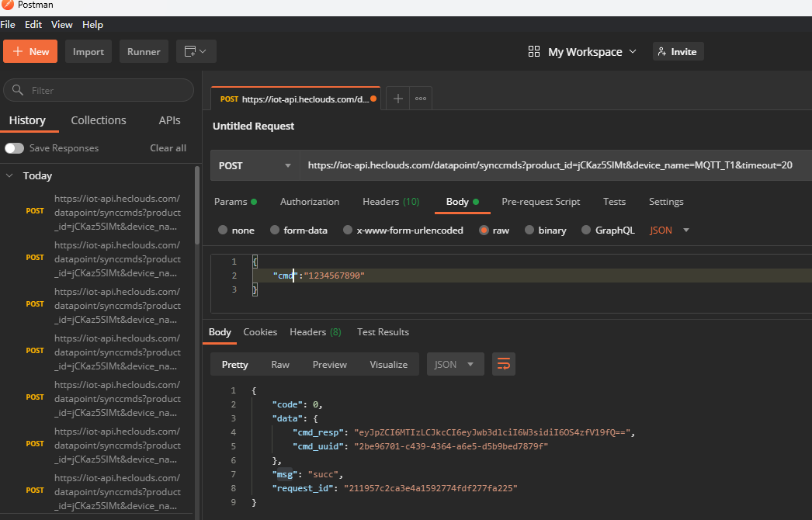The image size is (812, 520).
Task: Select GraphQL body type
Action: [585, 230]
